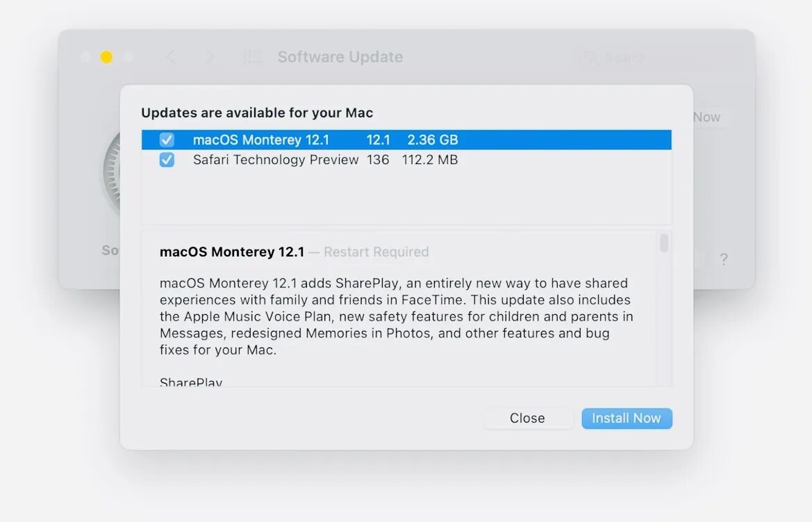Click the 112.2 MB size value

click(x=429, y=160)
